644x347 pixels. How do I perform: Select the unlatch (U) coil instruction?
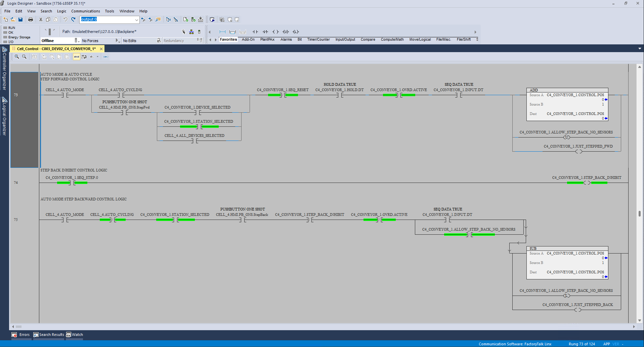pyautogui.click(x=286, y=32)
